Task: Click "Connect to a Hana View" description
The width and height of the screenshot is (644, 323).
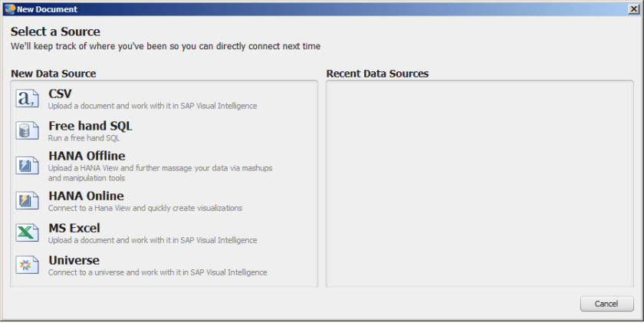Action: [145, 208]
